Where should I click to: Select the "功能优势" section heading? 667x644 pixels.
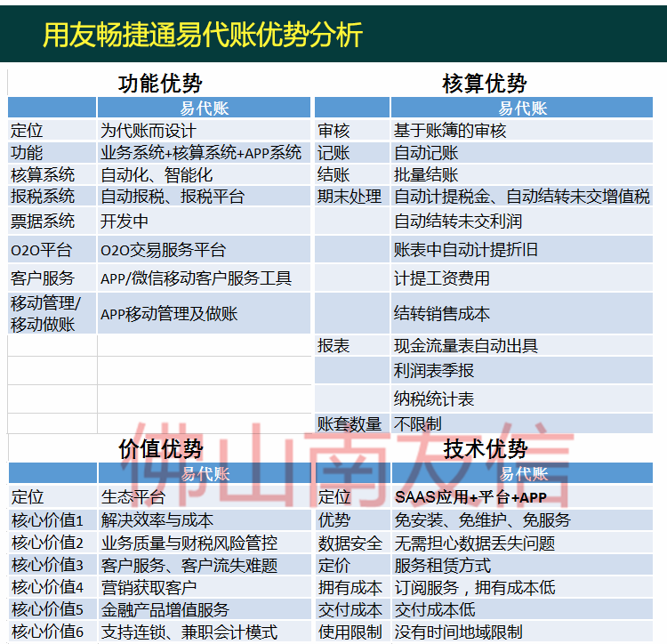(x=160, y=84)
